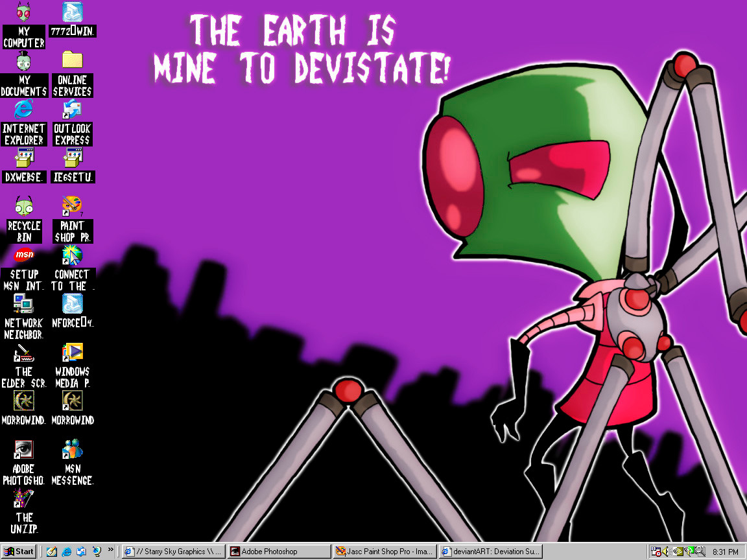Open the Recycle Bin desktop icon
Viewport: 747px width, 560px height.
point(24,220)
